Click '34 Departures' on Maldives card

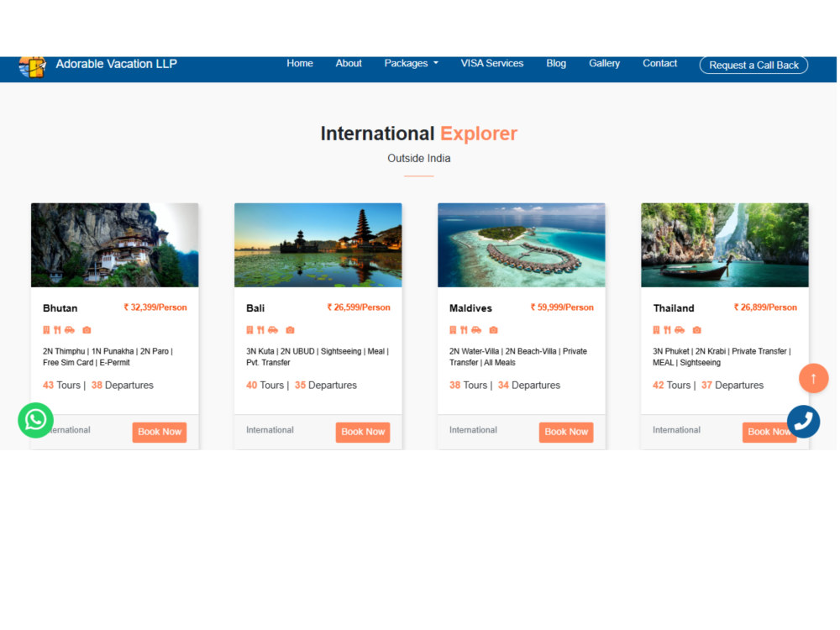pyautogui.click(x=528, y=386)
